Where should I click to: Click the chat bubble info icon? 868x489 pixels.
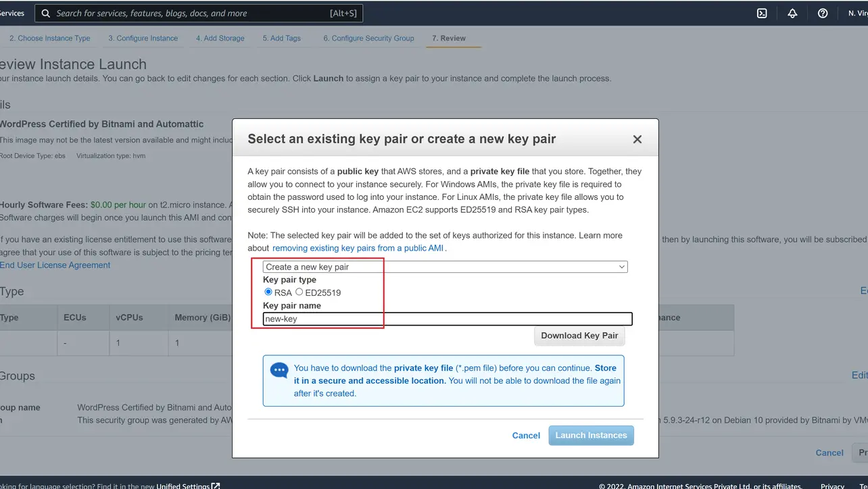click(x=279, y=370)
